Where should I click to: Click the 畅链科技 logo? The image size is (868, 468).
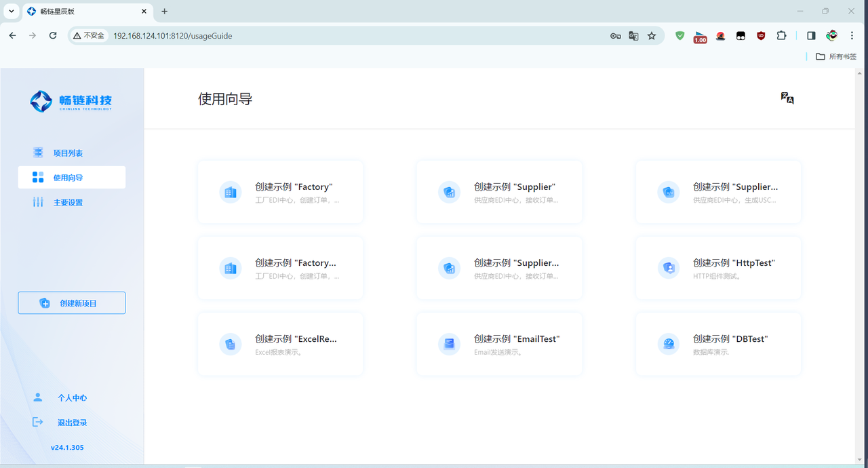[71, 102]
